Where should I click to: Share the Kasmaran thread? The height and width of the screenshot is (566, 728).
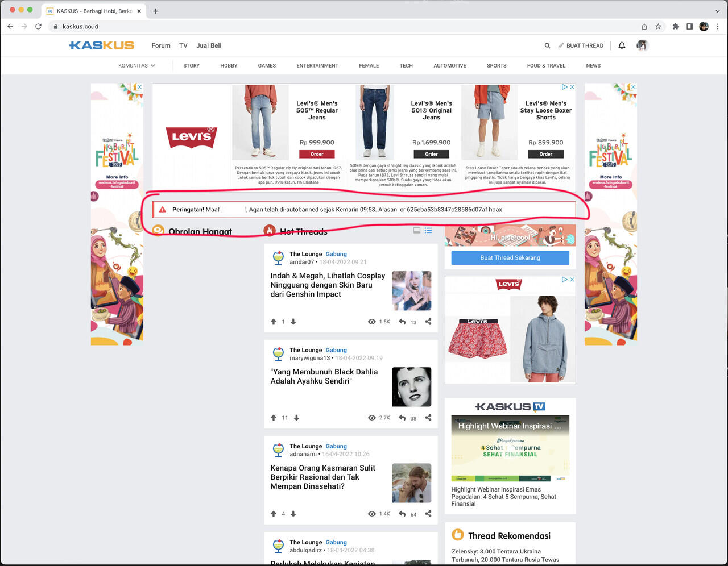click(428, 514)
